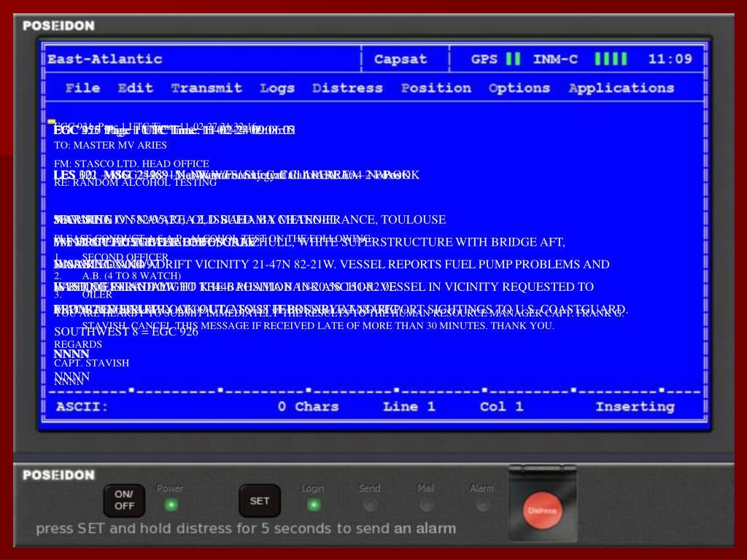Open the Logs menu
This screenshot has height=560, width=747.
[x=276, y=88]
